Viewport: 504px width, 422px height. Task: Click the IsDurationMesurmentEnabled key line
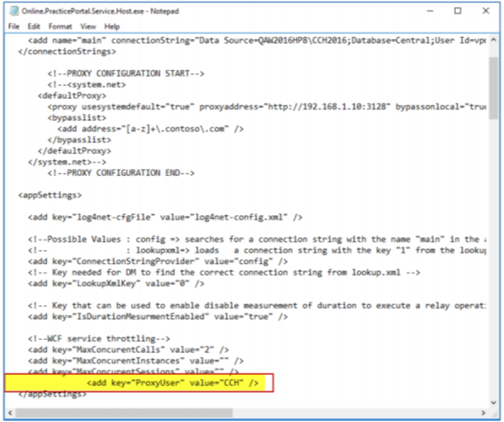157,316
